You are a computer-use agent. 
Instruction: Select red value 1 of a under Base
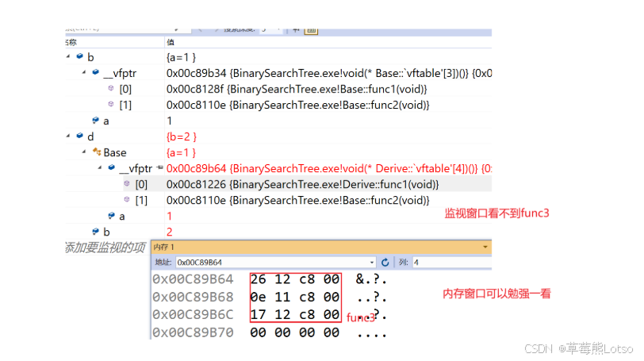(x=169, y=216)
